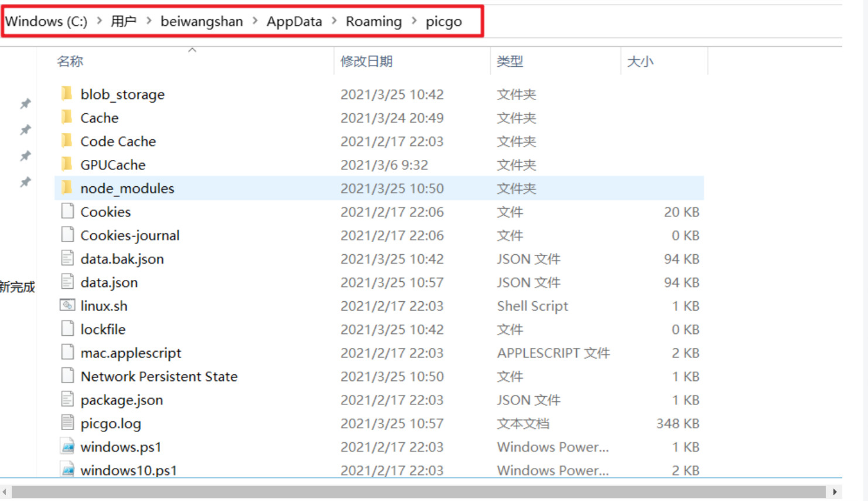The image size is (868, 501).
Task: Click the lockfile file icon
Action: (x=67, y=328)
